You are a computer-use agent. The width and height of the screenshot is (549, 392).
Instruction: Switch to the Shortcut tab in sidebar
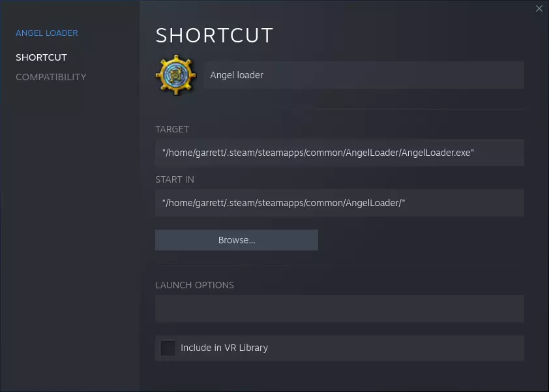pyautogui.click(x=41, y=57)
